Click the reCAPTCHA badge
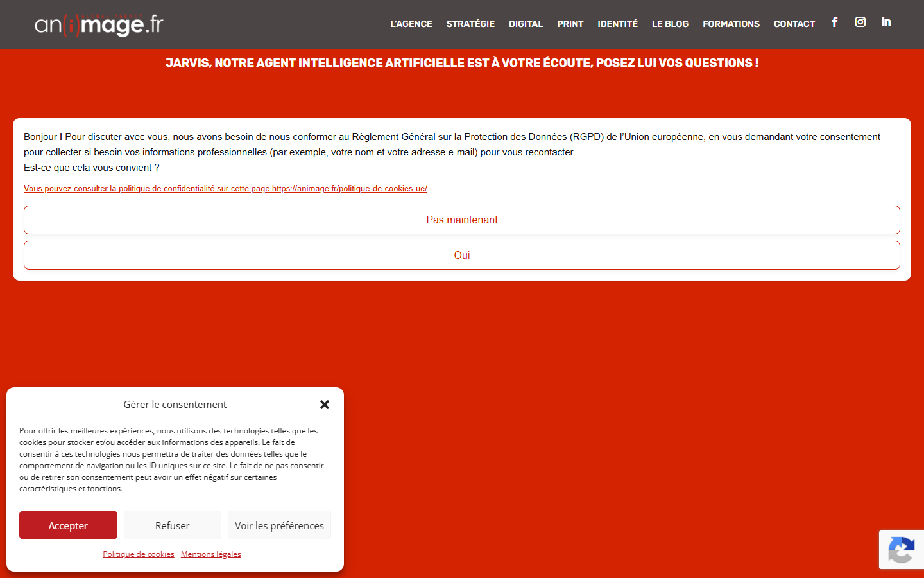 902,550
